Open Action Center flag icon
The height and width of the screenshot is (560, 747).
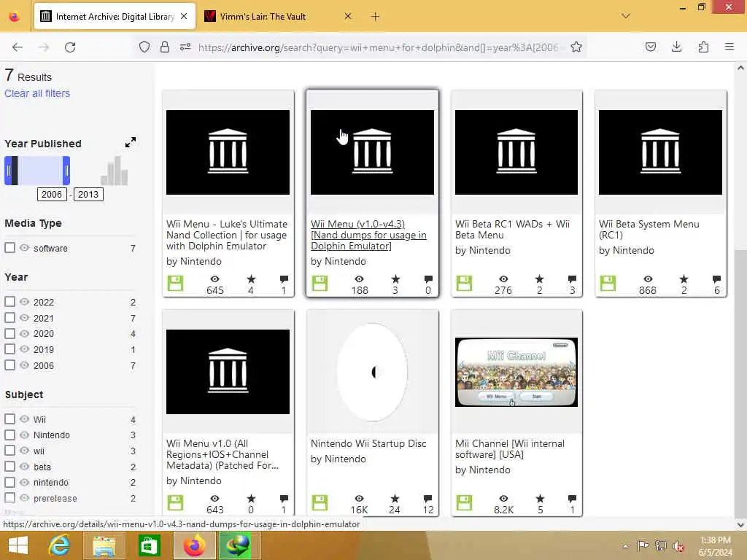point(643,545)
